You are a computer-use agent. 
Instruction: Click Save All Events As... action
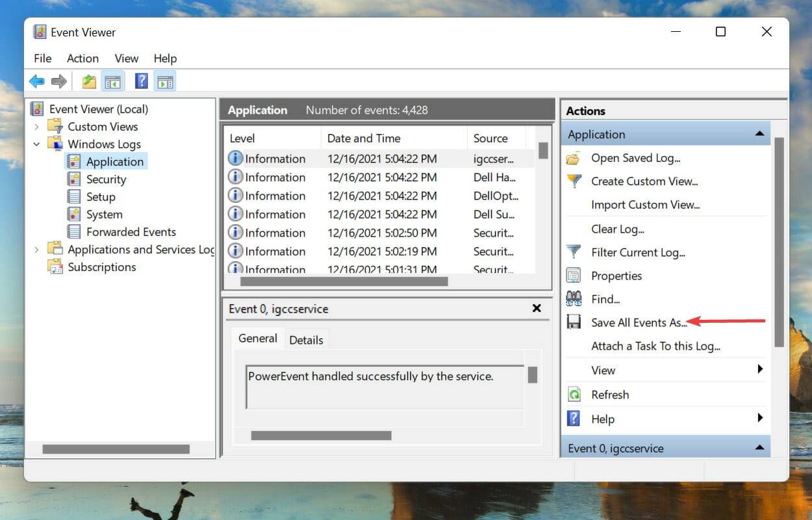pyautogui.click(x=639, y=322)
